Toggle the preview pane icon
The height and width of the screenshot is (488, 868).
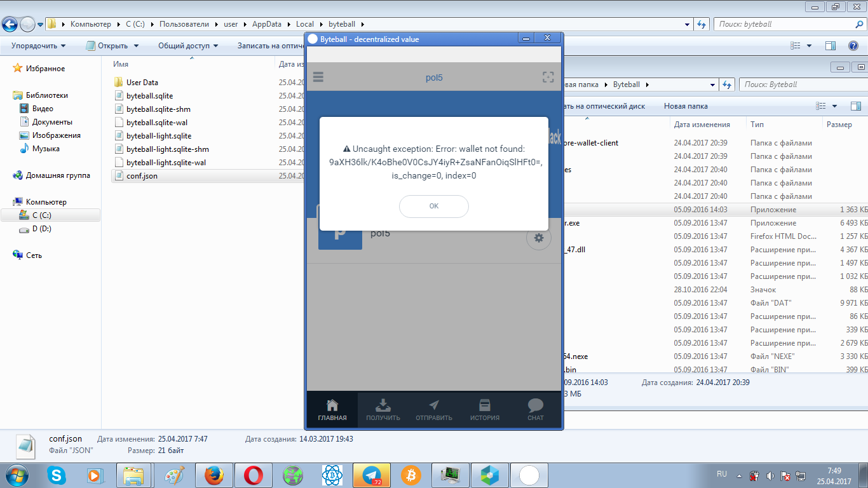(x=831, y=46)
